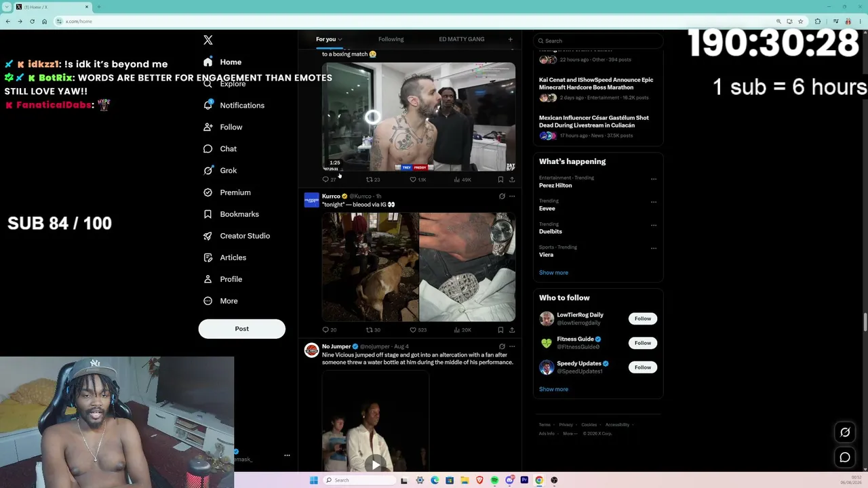Open File Explorer from the taskbar
Screen dimensions: 868x488
coord(465,480)
